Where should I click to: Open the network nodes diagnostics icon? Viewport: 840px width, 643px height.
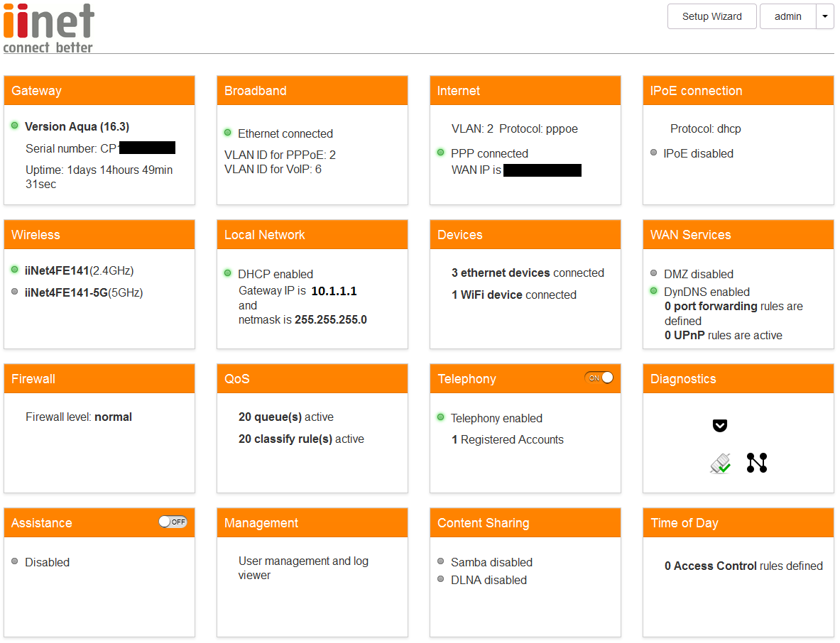757,463
